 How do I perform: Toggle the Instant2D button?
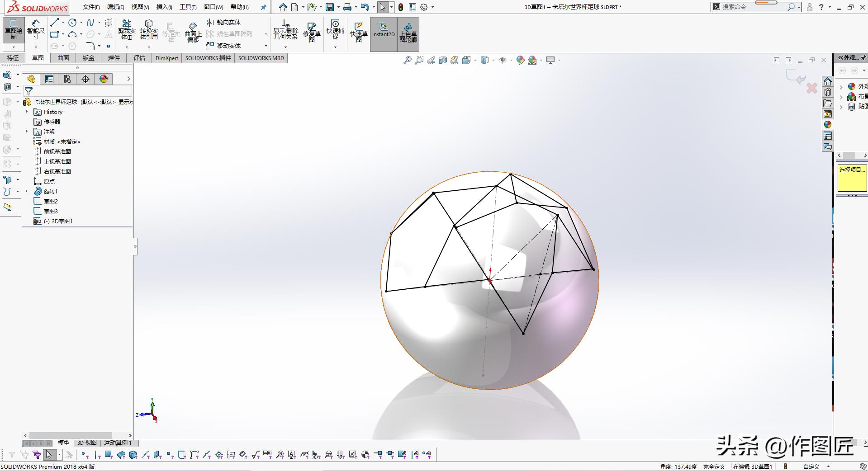[383, 30]
